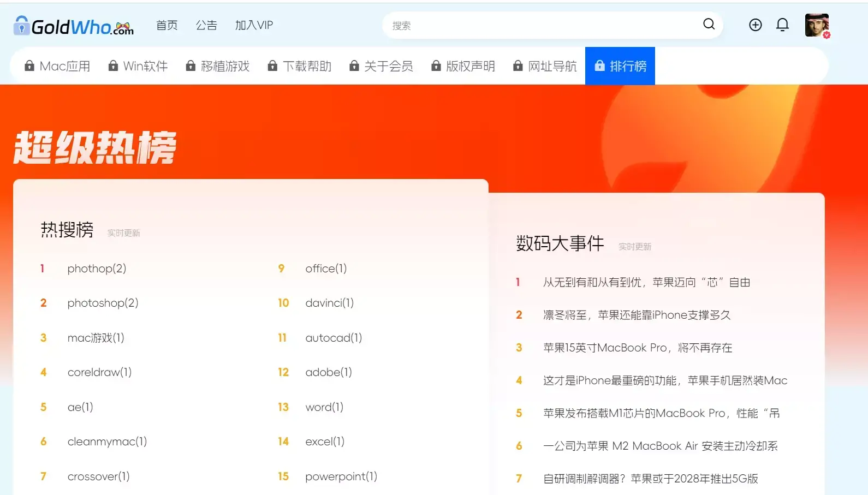Select hot search entry photoshop(2)

(103, 303)
